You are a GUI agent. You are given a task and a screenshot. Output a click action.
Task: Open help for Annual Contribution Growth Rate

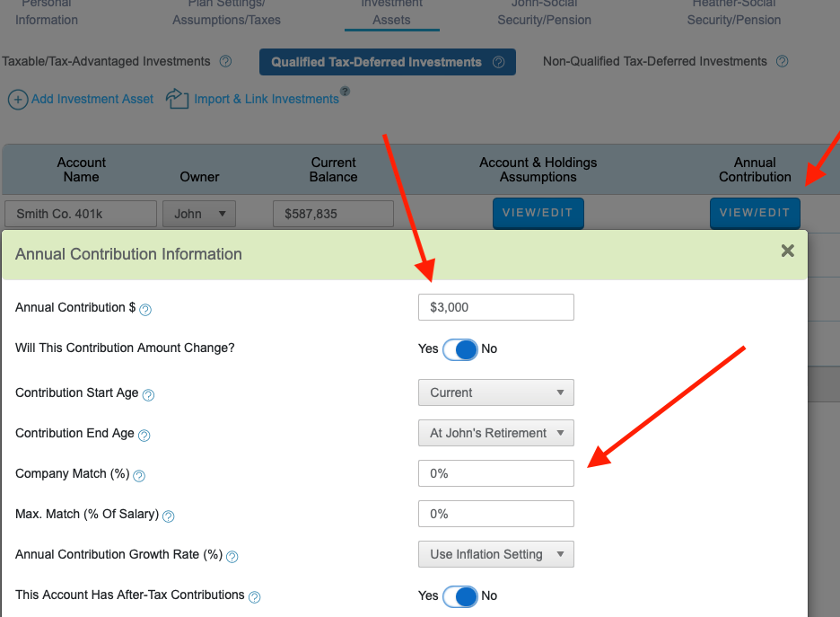pos(232,557)
